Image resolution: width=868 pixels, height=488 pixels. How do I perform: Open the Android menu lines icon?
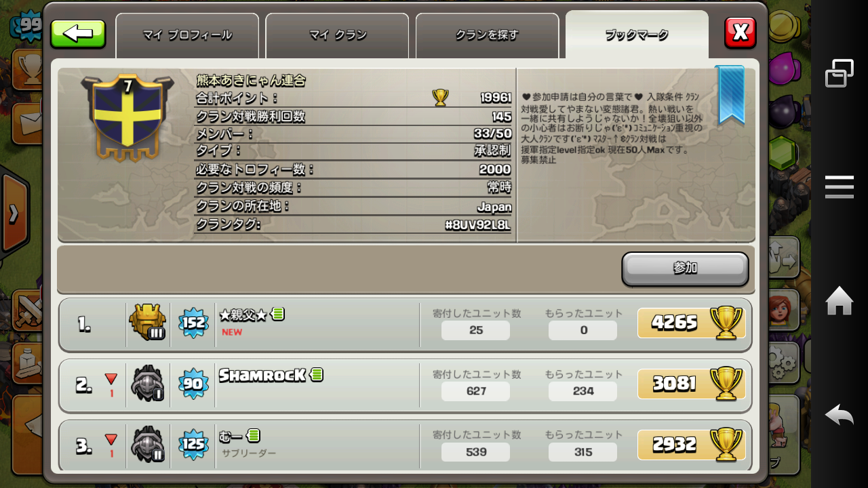point(839,187)
